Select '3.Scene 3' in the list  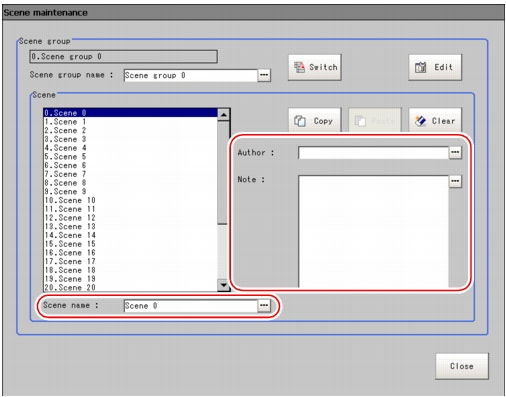pyautogui.click(x=130, y=139)
